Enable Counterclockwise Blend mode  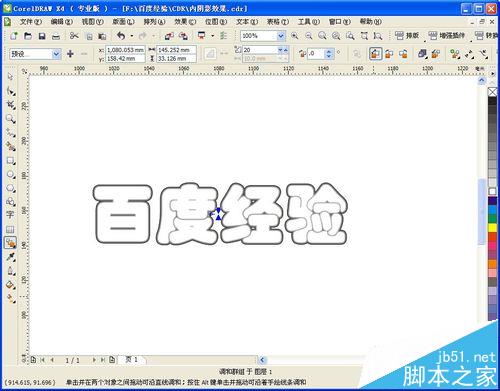(403, 54)
